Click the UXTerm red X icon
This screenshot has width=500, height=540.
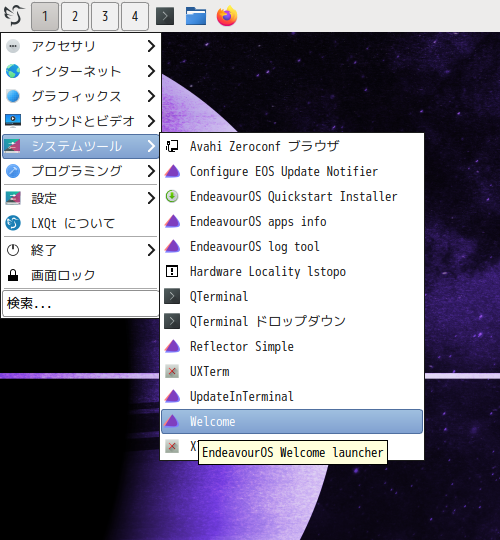tap(172, 372)
